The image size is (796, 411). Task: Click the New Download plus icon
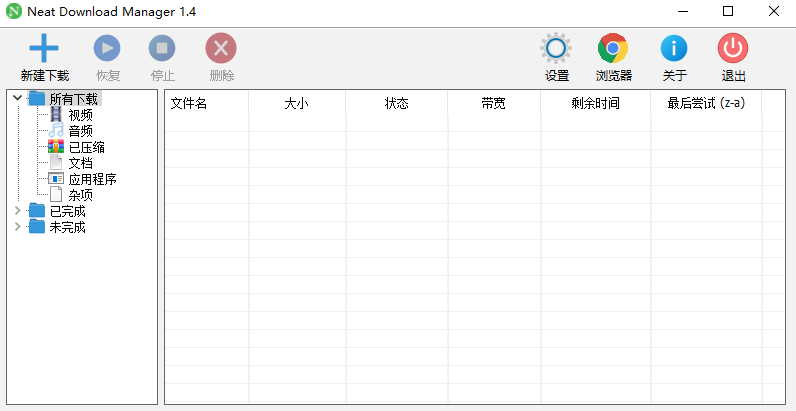[x=44, y=48]
